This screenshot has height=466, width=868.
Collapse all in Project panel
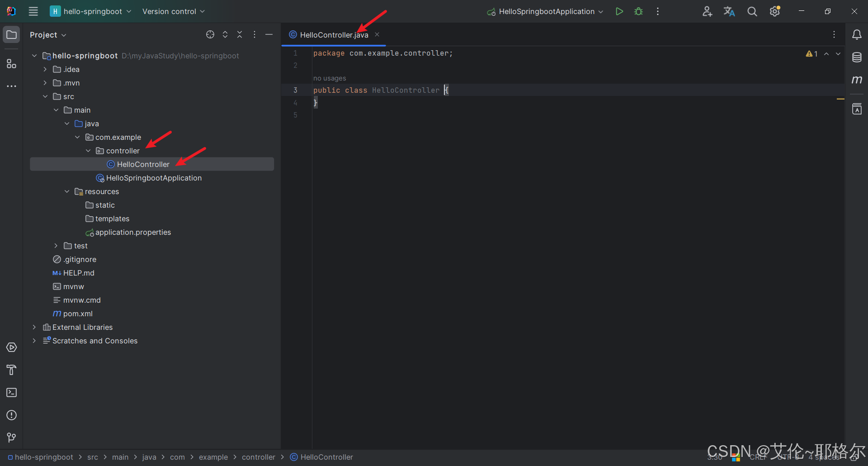click(x=240, y=35)
